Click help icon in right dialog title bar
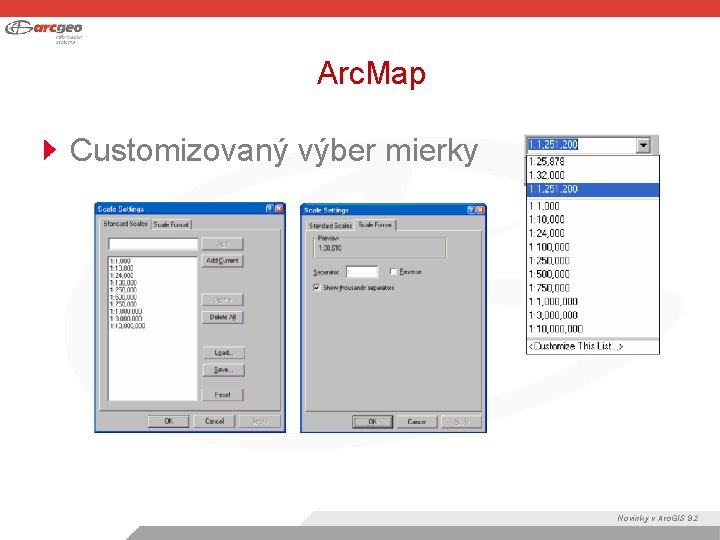Viewport: 720px width, 540px height. click(471, 210)
